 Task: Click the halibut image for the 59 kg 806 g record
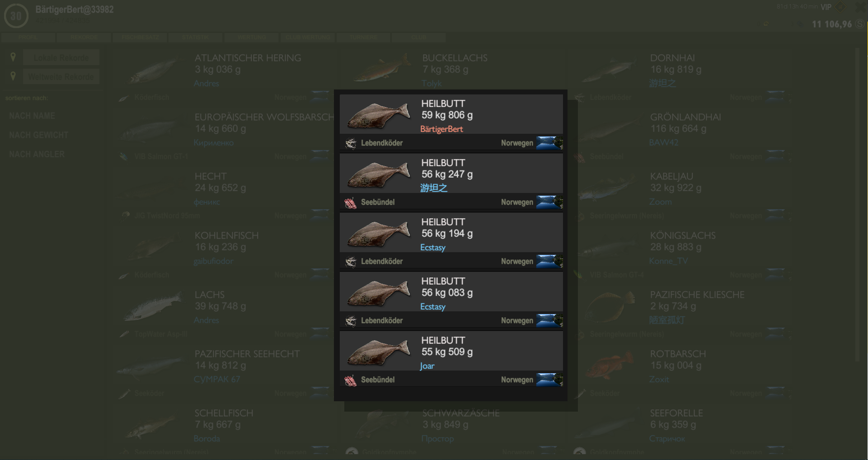click(x=379, y=116)
